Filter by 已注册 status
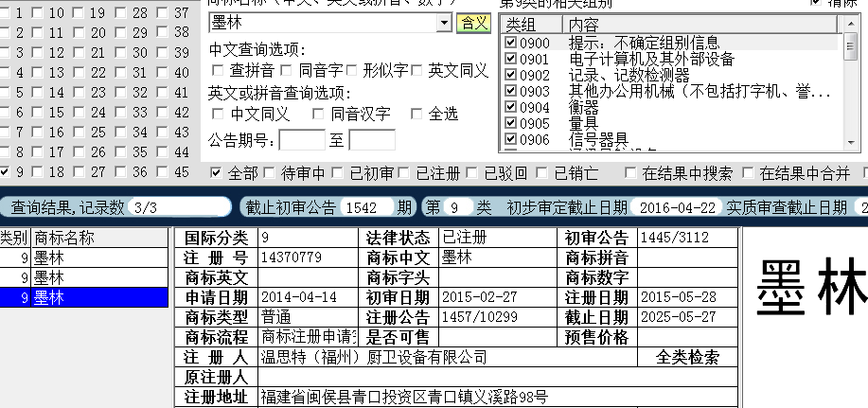 404,173
